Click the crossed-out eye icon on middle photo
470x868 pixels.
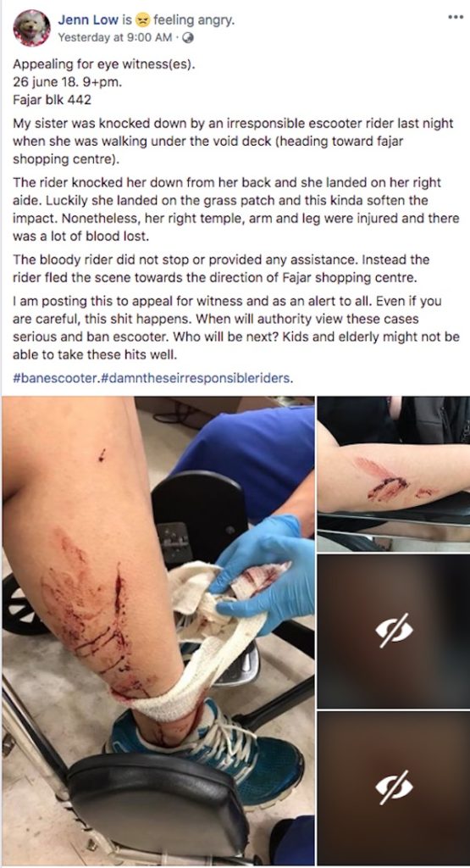click(x=394, y=631)
